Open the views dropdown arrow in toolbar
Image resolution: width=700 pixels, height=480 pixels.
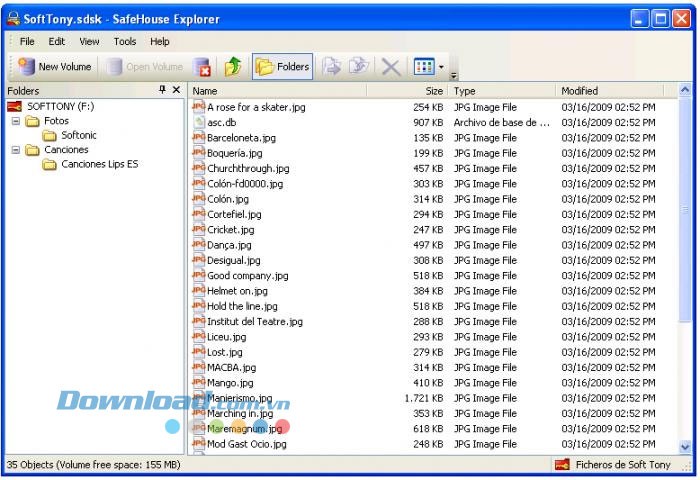coord(441,67)
